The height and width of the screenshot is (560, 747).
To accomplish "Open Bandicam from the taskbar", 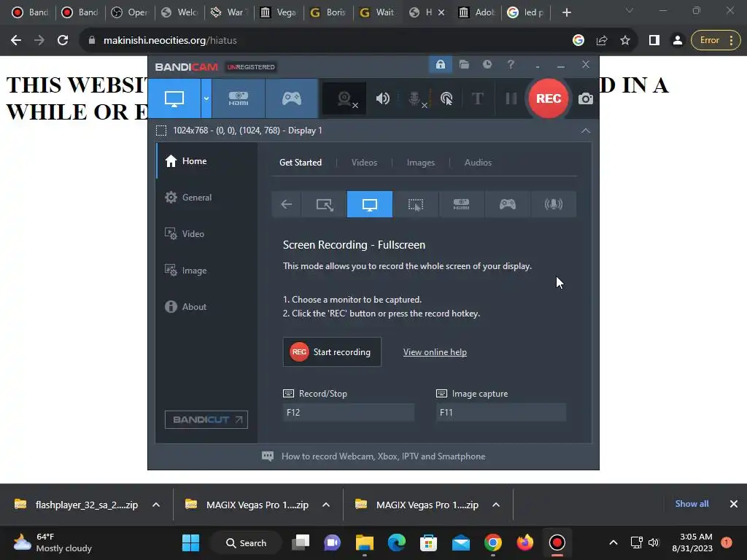I will (x=557, y=542).
